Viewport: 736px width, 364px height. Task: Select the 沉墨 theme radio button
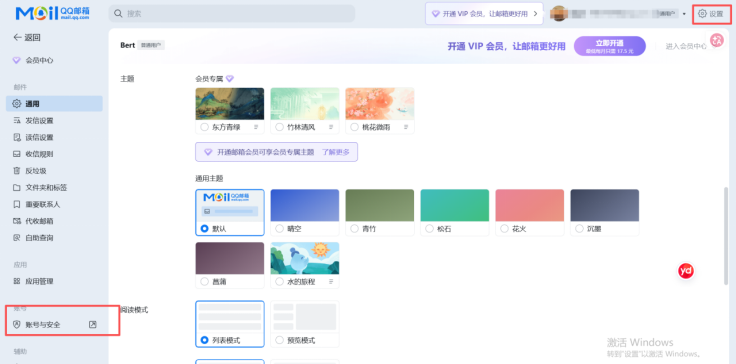click(x=579, y=229)
